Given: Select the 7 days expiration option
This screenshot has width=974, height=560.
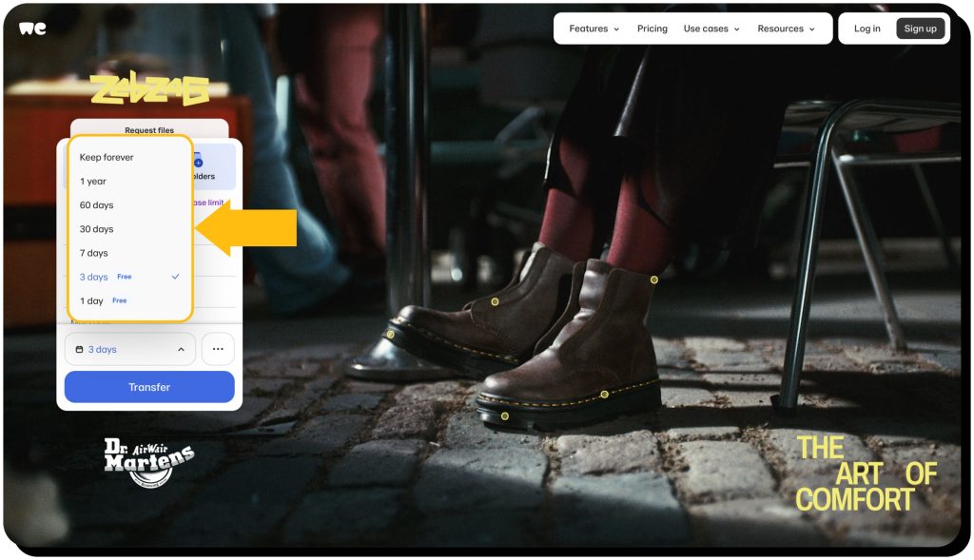Looking at the screenshot, I should tap(93, 252).
